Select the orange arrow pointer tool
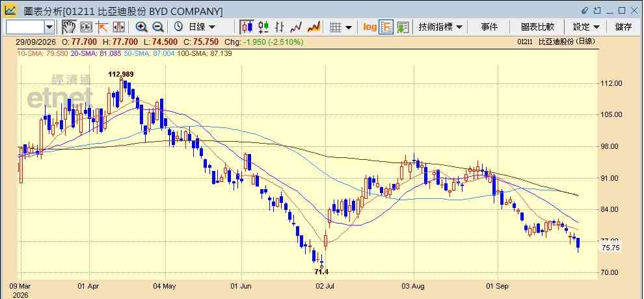Screen dimensions: 644x299 pos(102,27)
